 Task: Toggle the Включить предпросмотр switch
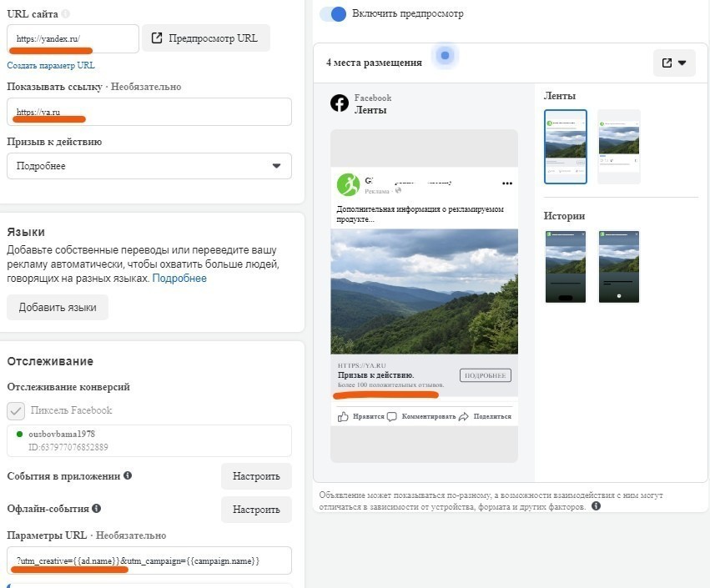click(x=333, y=14)
